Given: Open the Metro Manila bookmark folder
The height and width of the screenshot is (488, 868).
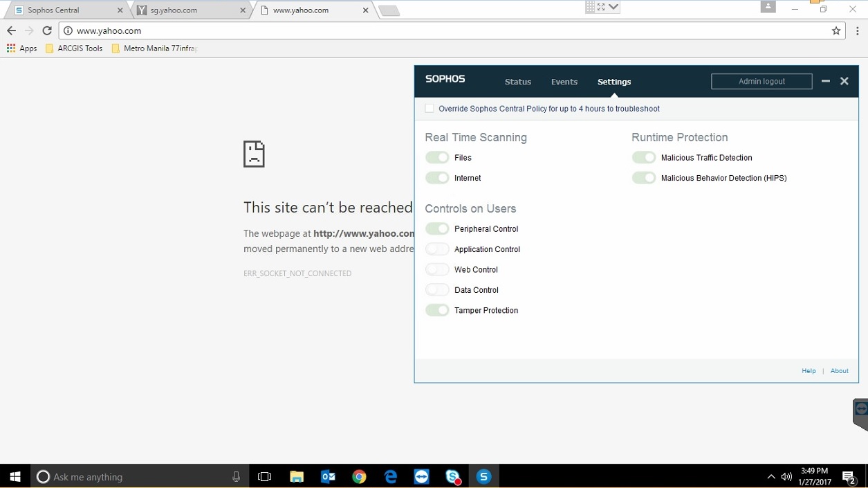Looking at the screenshot, I should (154, 48).
